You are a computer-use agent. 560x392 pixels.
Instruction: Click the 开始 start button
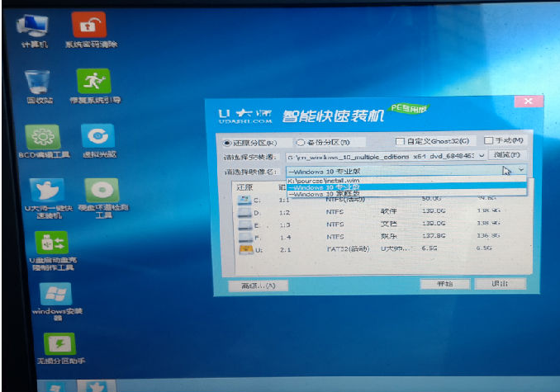click(x=445, y=284)
